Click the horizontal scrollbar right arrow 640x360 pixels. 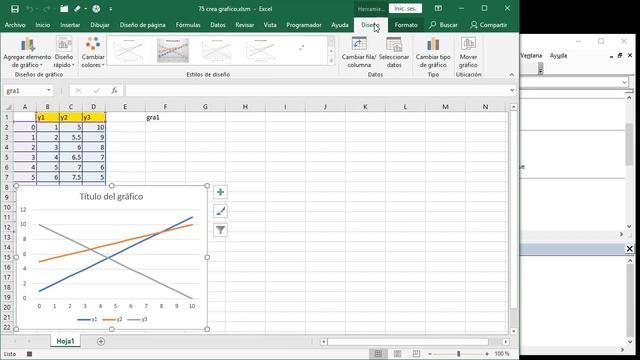[x=506, y=342]
